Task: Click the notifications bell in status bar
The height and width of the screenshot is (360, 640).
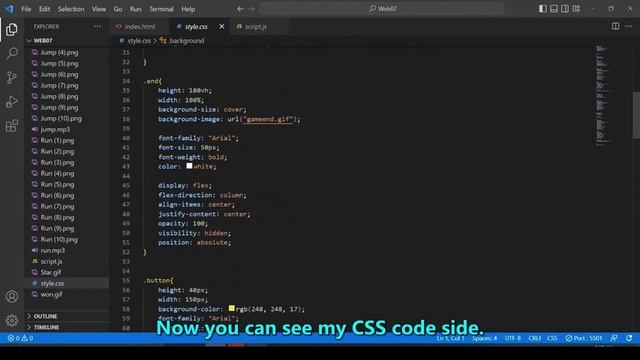Action: point(629,338)
